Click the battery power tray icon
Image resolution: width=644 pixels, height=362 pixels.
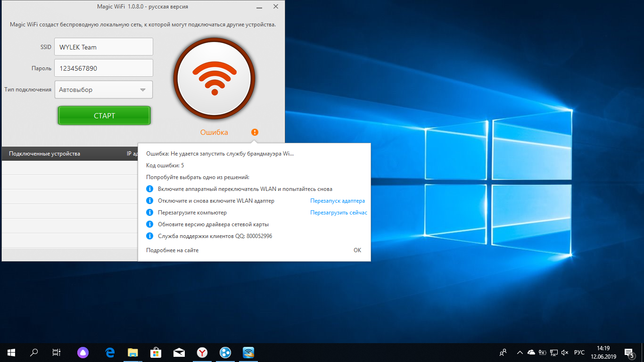point(543,352)
